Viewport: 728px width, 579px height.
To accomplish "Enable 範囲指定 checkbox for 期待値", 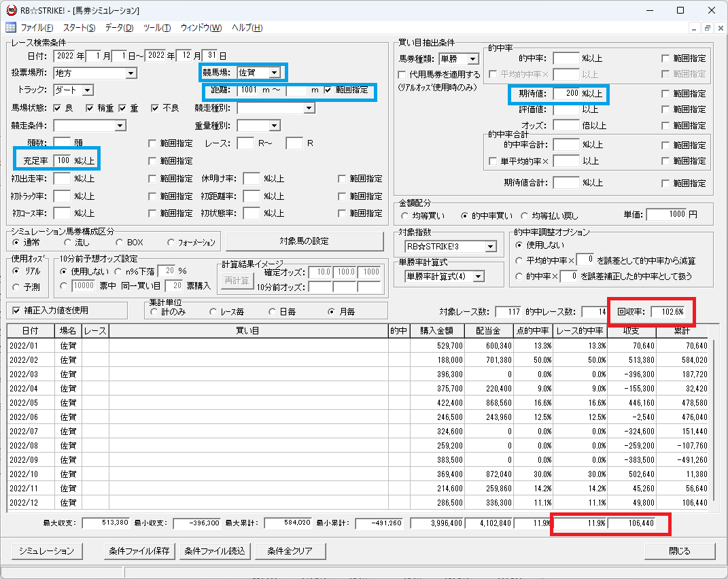I will tap(665, 94).
